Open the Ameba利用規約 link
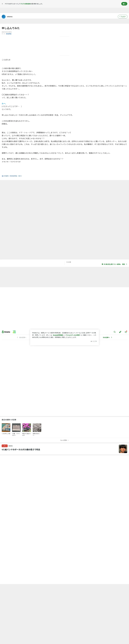 point(58,335)
